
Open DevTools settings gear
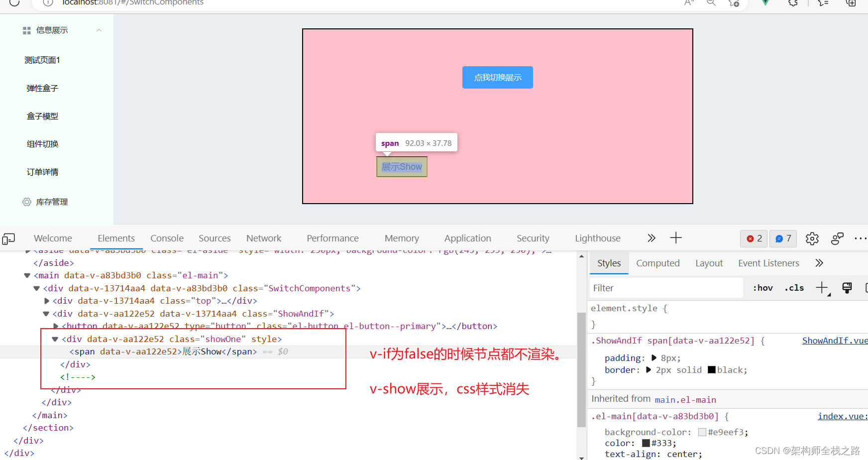tap(812, 239)
